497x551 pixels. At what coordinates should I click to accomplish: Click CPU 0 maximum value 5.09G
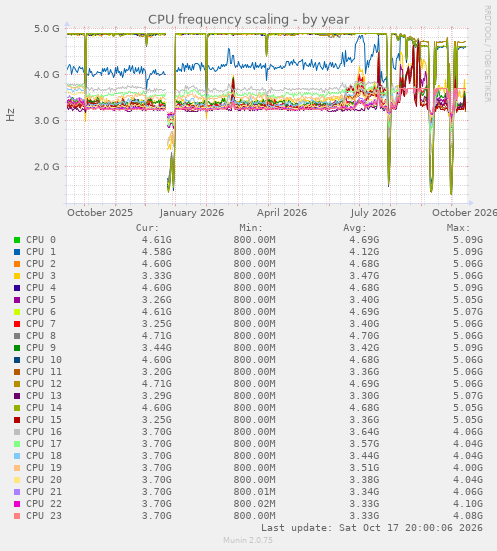tap(468, 240)
